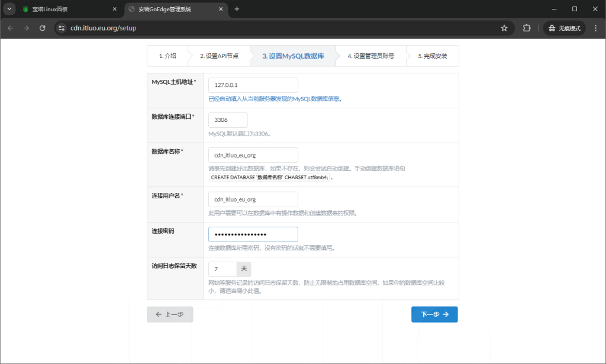Switch to the 宝塔Linux面板 tab

coord(65,9)
